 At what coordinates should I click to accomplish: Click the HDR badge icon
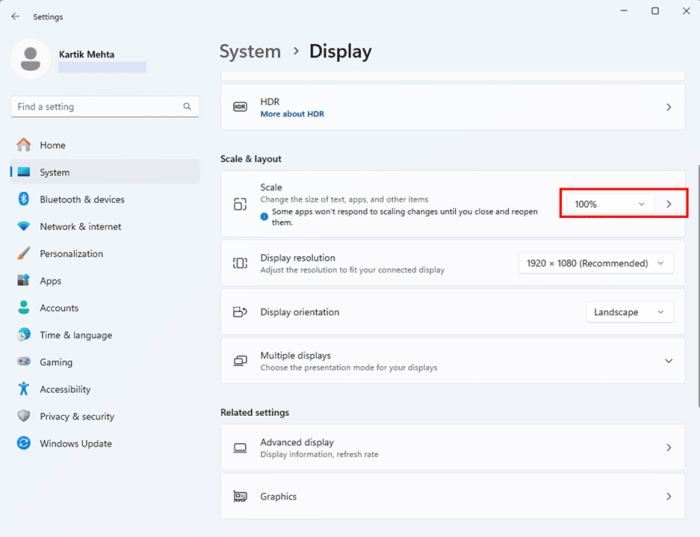click(x=240, y=107)
